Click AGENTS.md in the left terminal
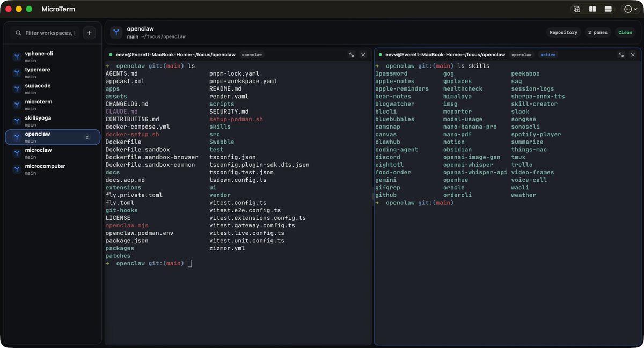 tap(122, 73)
